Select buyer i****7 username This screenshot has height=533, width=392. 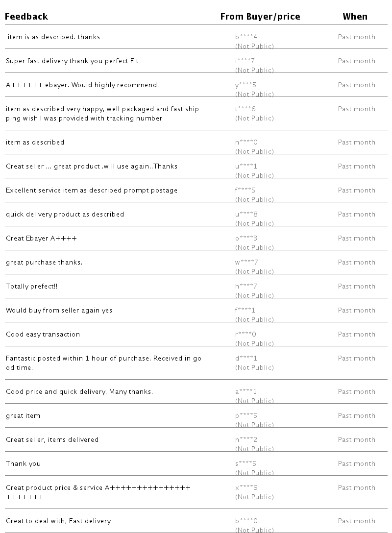tap(245, 61)
